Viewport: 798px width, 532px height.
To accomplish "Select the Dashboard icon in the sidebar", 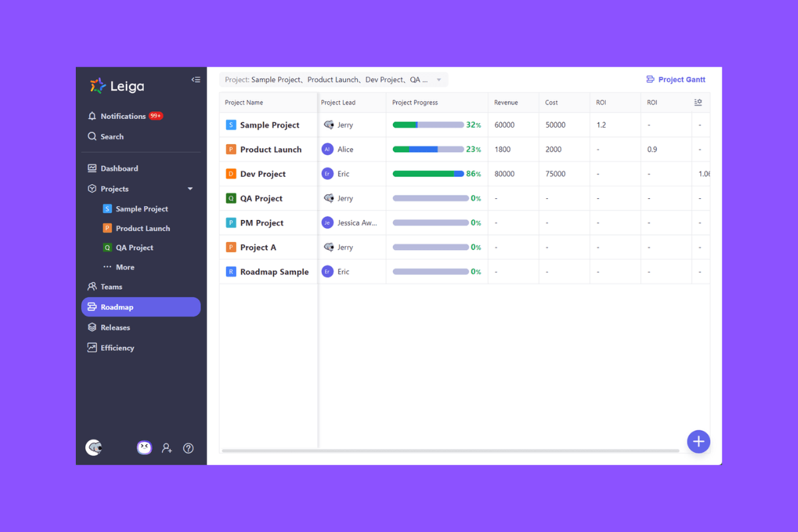I will pyautogui.click(x=93, y=168).
